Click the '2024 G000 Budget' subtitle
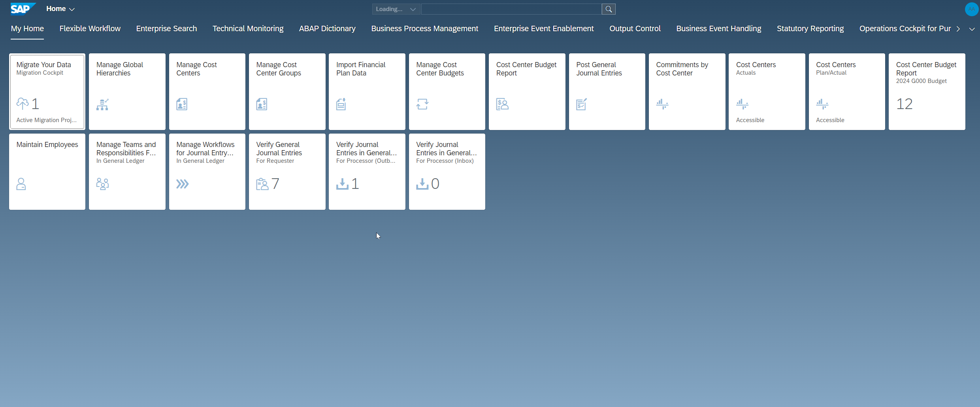 (922, 81)
